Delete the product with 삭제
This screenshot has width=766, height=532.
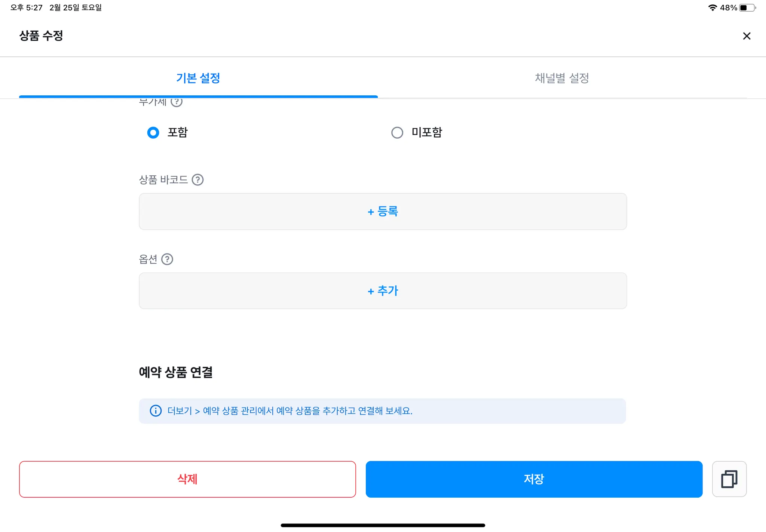click(x=187, y=479)
